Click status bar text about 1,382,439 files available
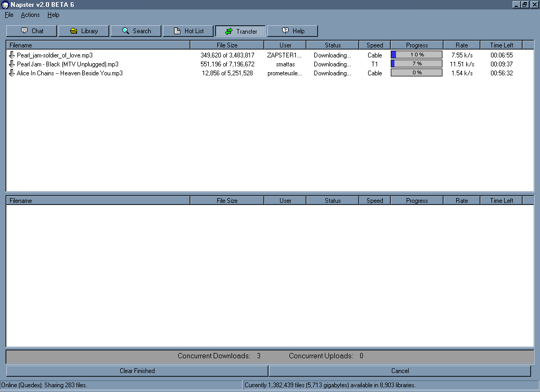Viewport: 540px width, 392px height. [330, 385]
